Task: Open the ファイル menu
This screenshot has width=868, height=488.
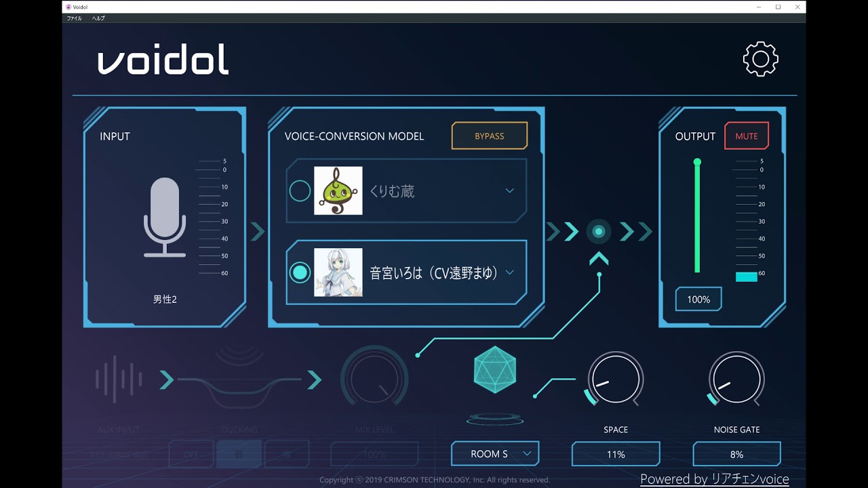Action: pyautogui.click(x=74, y=18)
